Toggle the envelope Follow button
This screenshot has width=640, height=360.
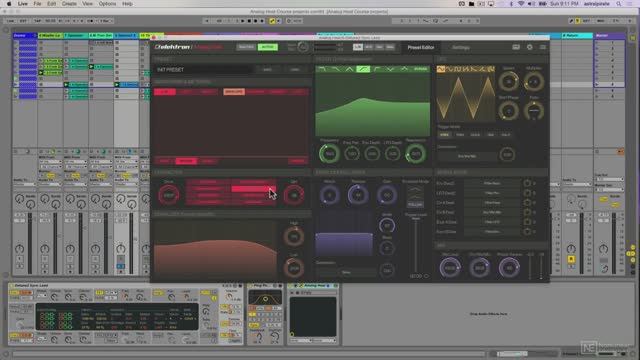(415, 204)
